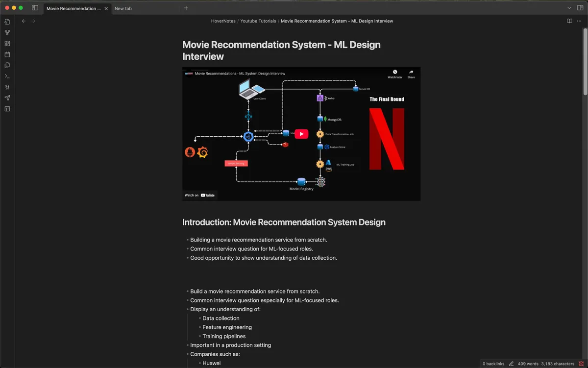
Task: Click the Publish paper-plane ribbon icon
Action: (7, 98)
